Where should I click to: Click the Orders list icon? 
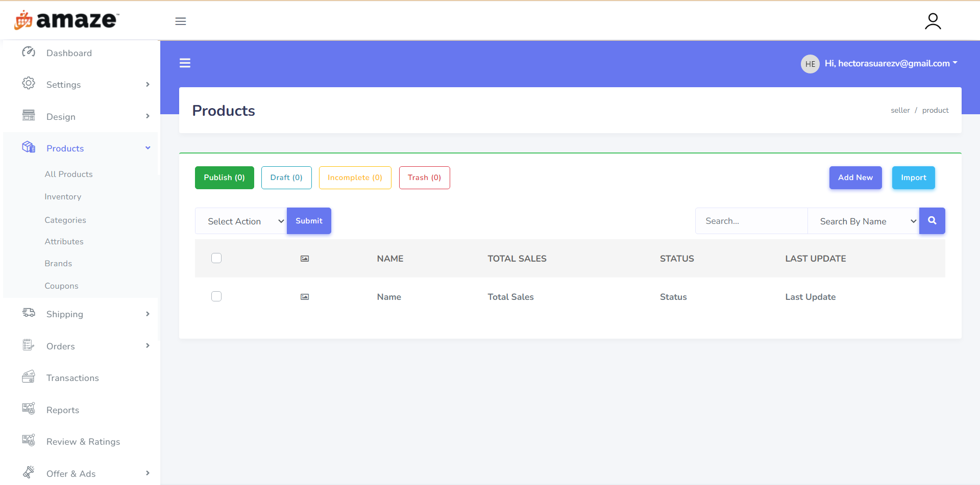(29, 345)
